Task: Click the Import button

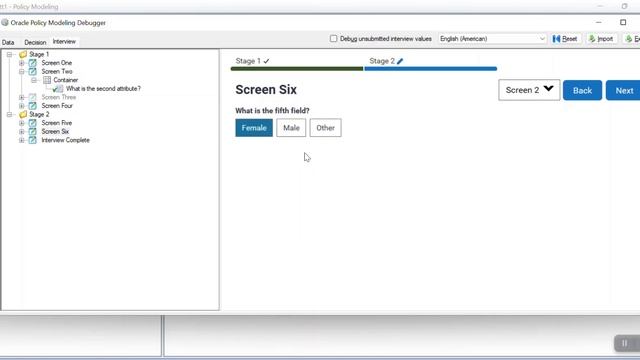Action: [x=601, y=39]
